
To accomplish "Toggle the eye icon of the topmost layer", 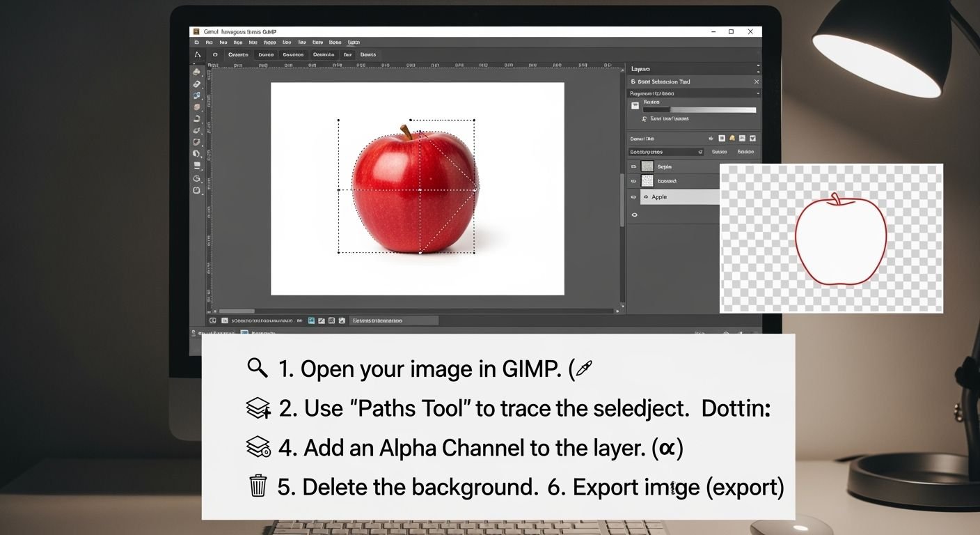I will pos(633,166).
